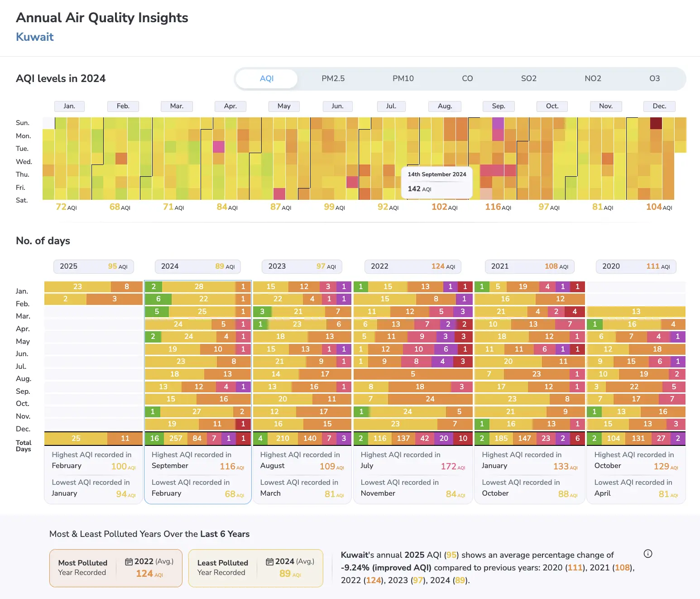Click the 185 total days cell for 2021
Screen dimensions: 700x599
tap(501, 439)
